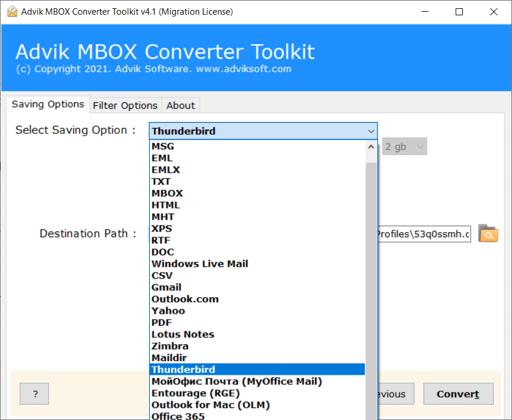This screenshot has width=512, height=420.
Task: Select EMLX format in the list
Action: pyautogui.click(x=257, y=170)
